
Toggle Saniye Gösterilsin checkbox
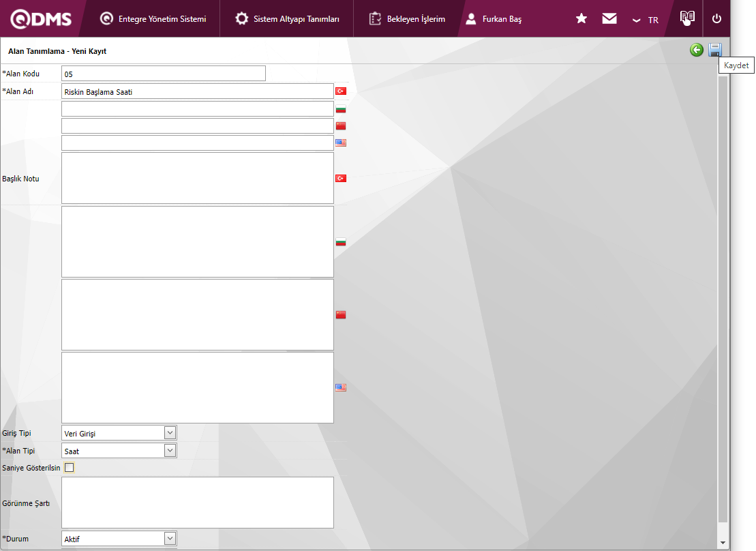(x=70, y=468)
